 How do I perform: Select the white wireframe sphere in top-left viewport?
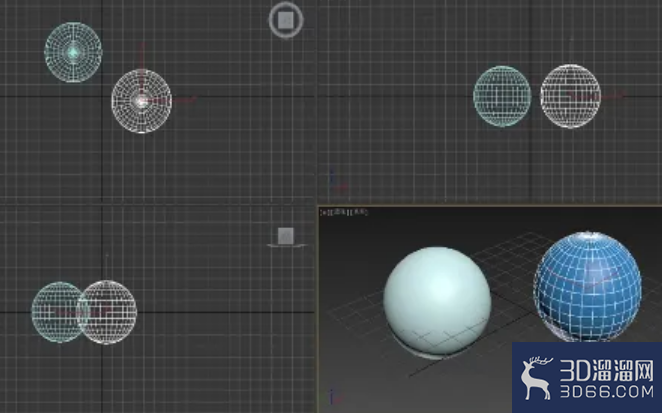[x=141, y=101]
